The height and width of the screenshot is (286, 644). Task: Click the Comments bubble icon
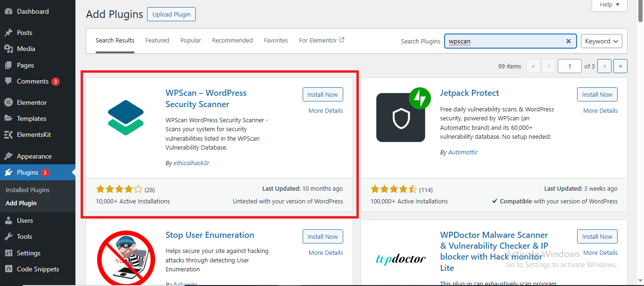(8, 81)
